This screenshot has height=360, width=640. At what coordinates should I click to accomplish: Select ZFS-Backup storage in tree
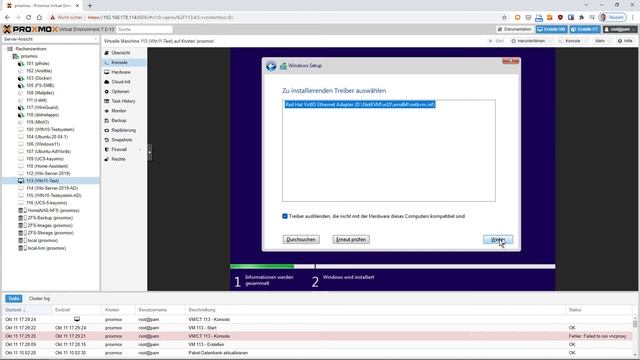tap(50, 218)
